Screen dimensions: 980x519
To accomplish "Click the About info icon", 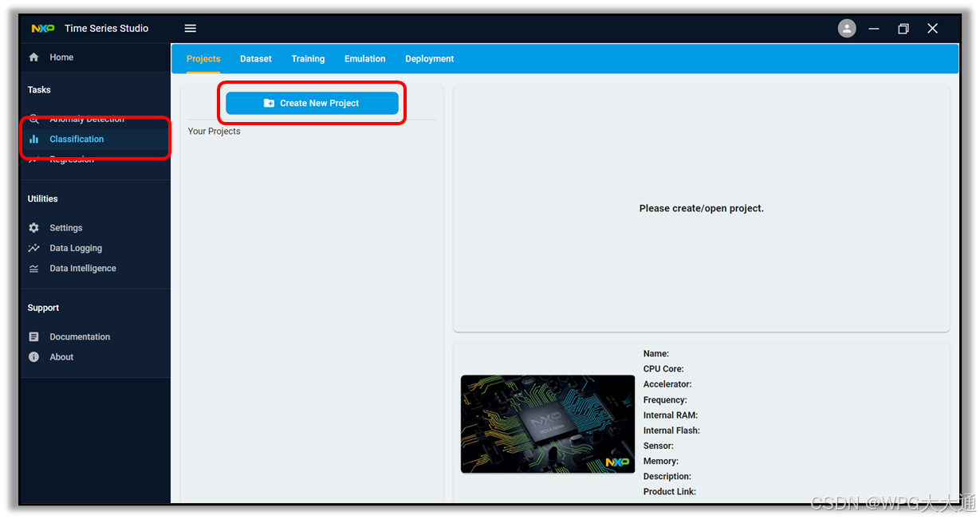I will [x=33, y=357].
